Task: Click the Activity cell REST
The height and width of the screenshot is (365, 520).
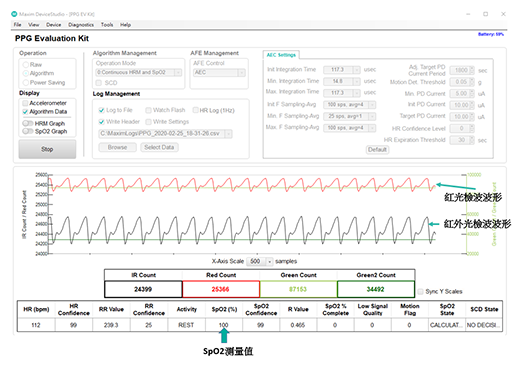Action: tap(186, 325)
